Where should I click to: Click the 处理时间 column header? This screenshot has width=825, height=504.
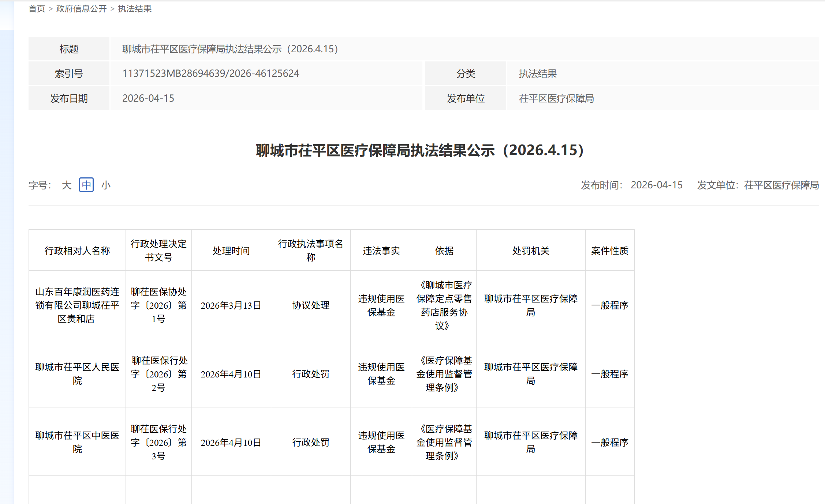[x=231, y=251]
